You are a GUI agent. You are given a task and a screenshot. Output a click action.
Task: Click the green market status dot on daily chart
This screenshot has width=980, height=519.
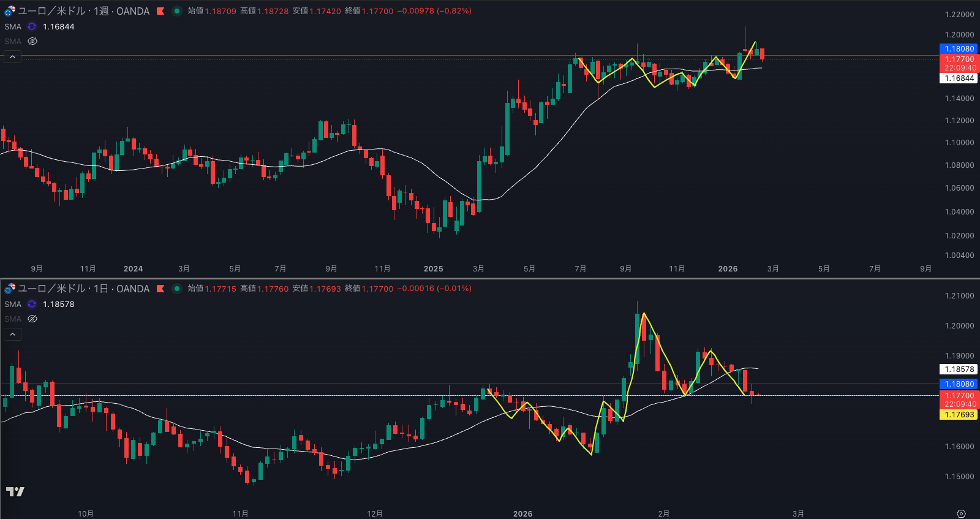tap(177, 289)
